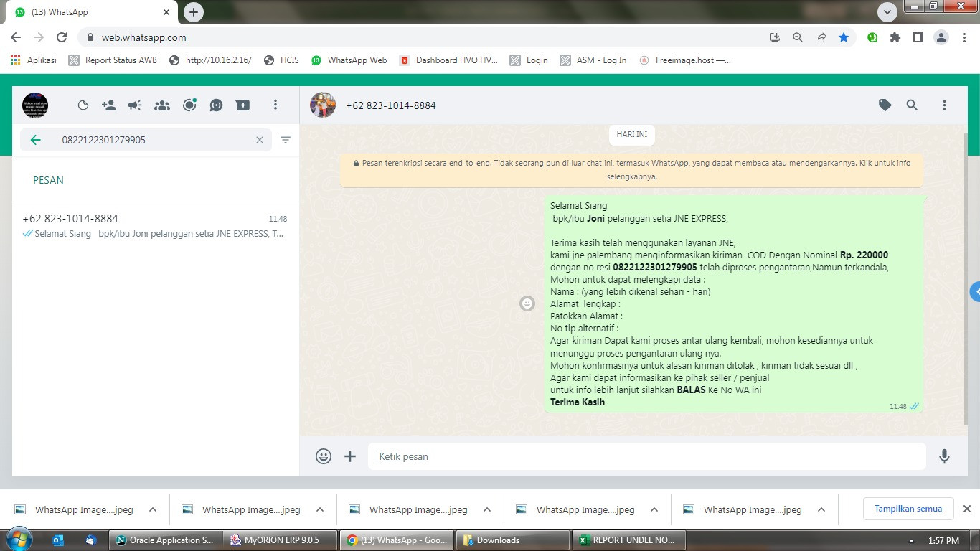Share this page using the share icon
The width and height of the screenshot is (980, 551).
point(821,37)
